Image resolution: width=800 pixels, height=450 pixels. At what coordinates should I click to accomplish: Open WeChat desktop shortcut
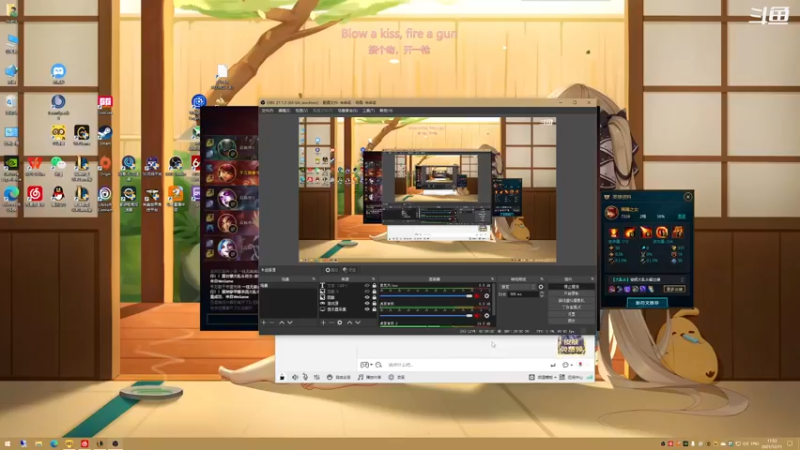58,165
